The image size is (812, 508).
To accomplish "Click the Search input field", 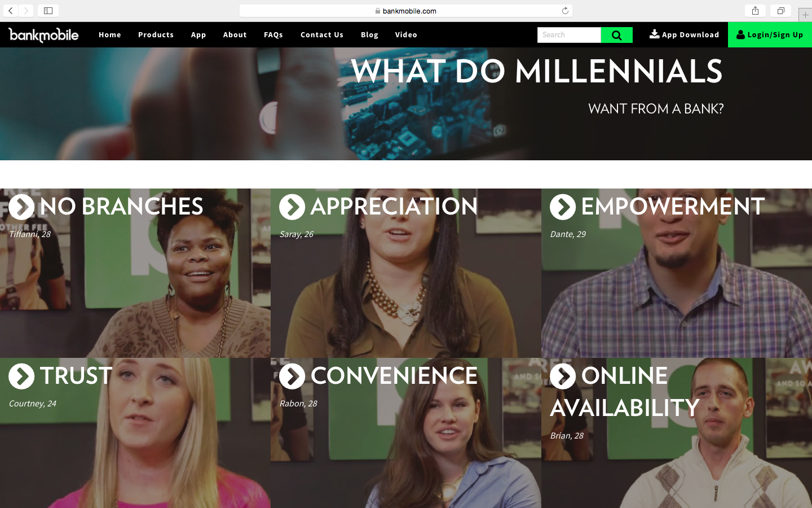I will pos(569,35).
